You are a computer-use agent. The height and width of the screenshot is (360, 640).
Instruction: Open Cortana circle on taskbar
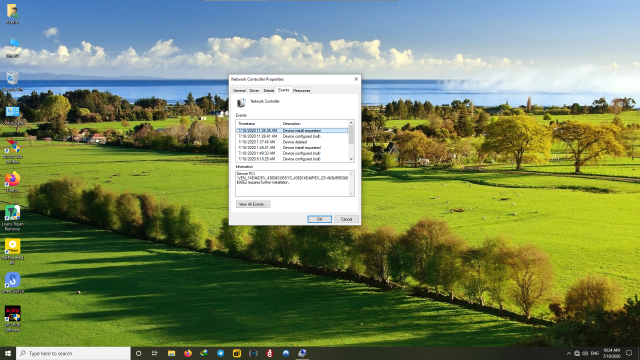(x=138, y=353)
